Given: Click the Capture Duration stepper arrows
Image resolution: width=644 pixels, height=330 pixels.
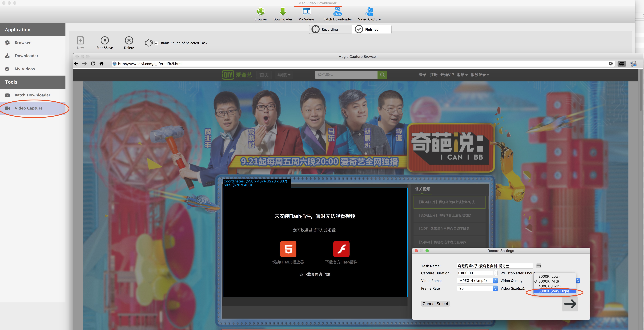Looking at the screenshot, I should coord(496,273).
